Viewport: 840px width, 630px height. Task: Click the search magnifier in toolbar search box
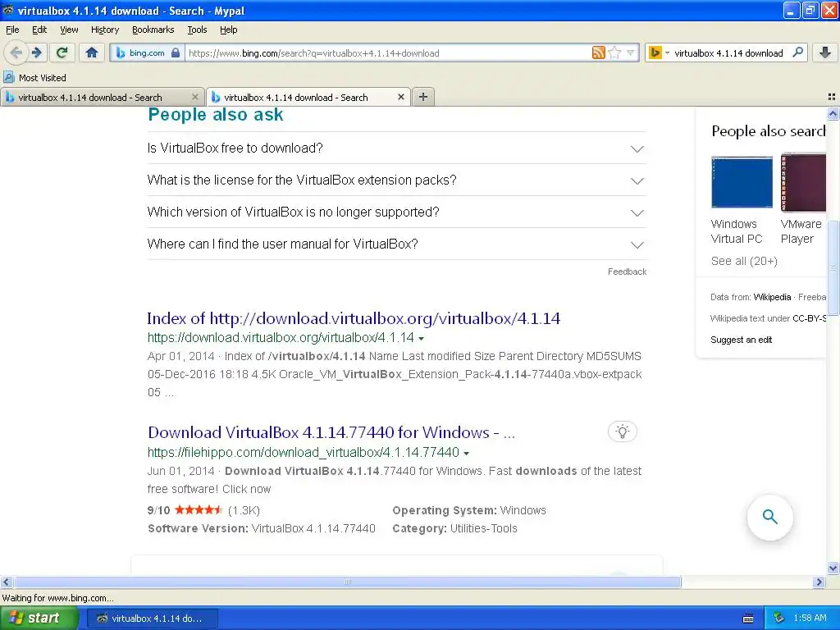point(797,52)
